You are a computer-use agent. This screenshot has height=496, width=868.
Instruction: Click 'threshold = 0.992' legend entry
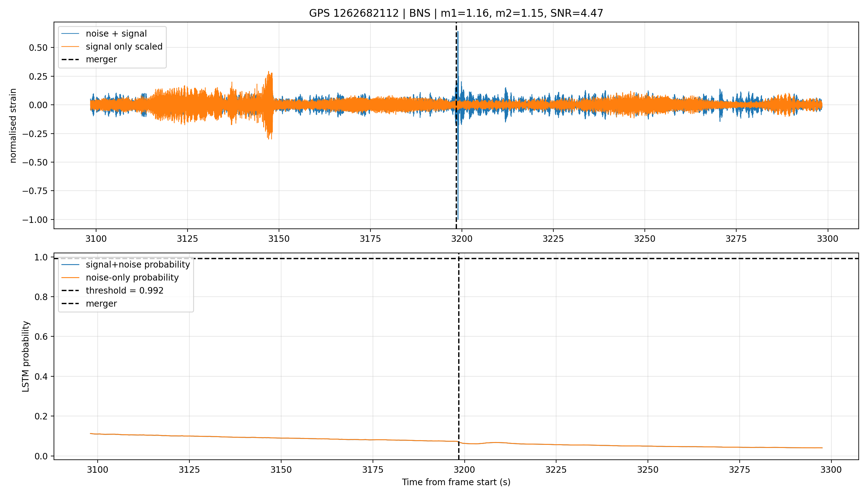[x=113, y=290]
